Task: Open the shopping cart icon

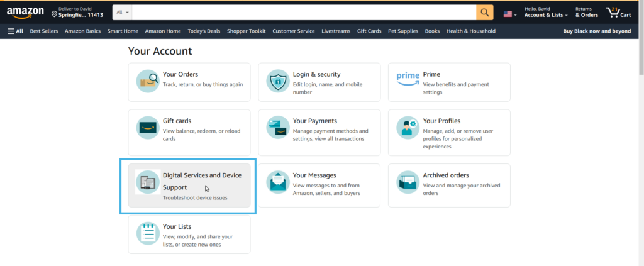Action: 618,13
